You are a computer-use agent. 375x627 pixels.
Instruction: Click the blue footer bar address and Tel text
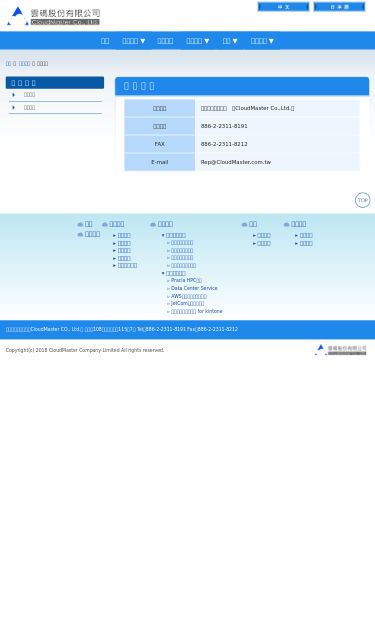pyautogui.click(x=122, y=329)
